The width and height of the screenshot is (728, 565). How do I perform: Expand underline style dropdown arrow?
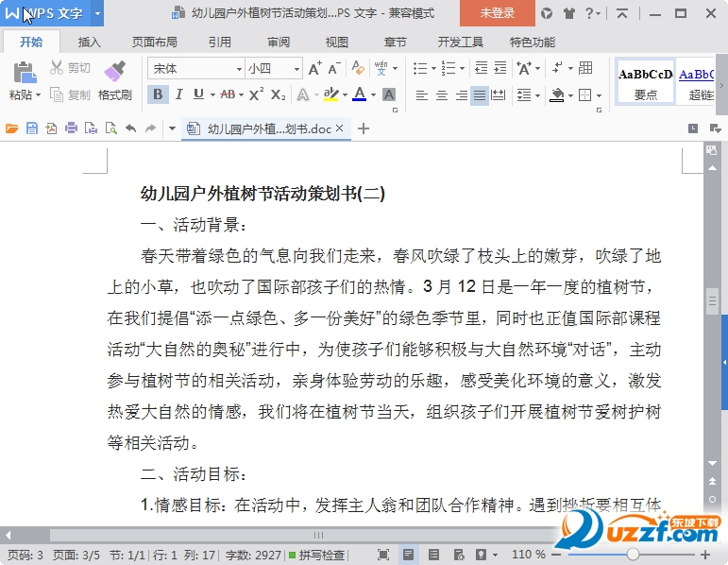212,94
